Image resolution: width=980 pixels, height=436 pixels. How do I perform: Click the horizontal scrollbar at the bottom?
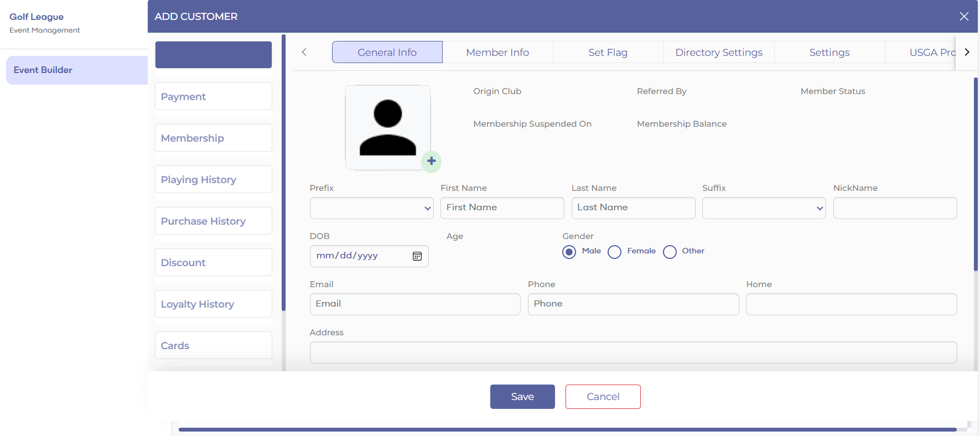(567, 429)
